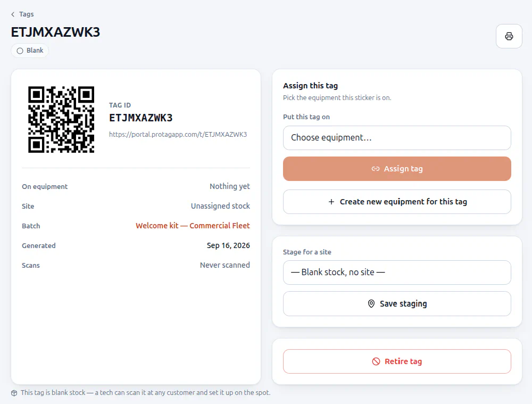Viewport: 532px width, 404px height.
Task: Click Save staging button
Action: pyautogui.click(x=397, y=303)
